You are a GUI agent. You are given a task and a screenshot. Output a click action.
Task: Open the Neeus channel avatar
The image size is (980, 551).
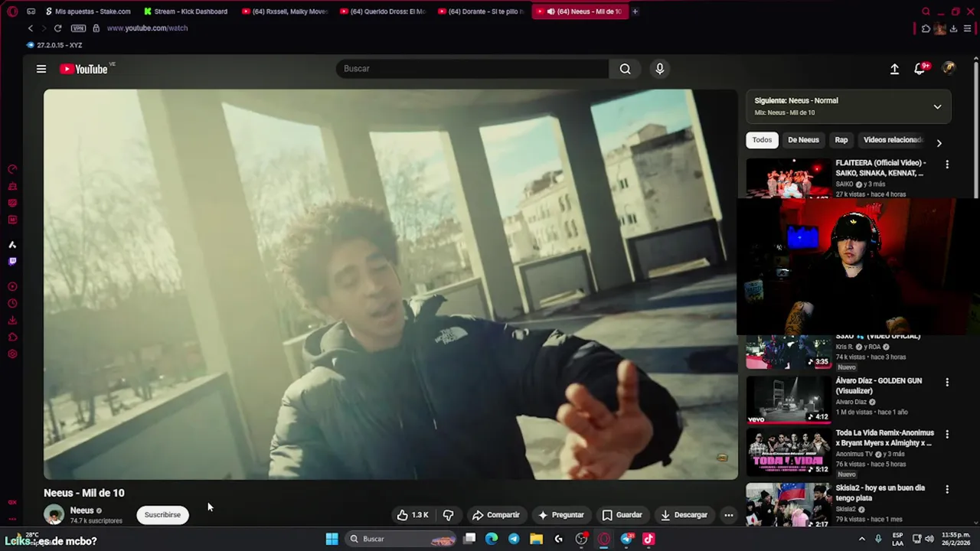pos(54,515)
